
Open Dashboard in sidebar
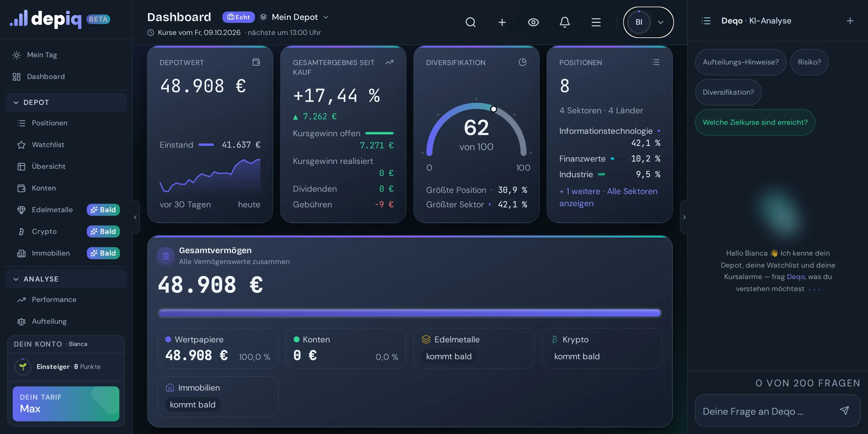pos(66,77)
